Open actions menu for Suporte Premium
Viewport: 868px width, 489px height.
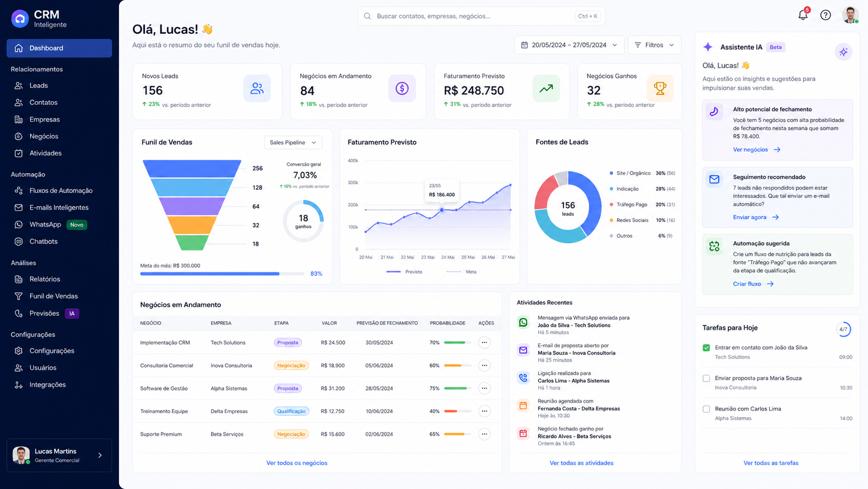484,434
